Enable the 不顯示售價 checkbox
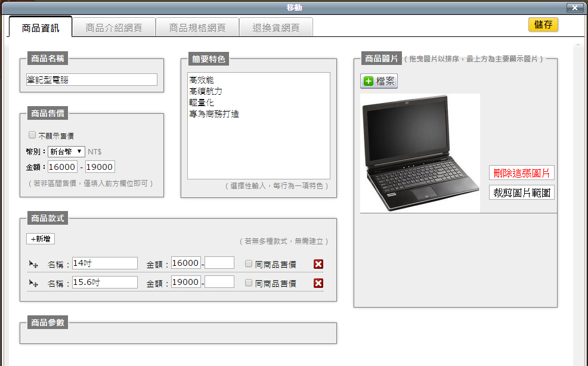 pyautogui.click(x=32, y=135)
